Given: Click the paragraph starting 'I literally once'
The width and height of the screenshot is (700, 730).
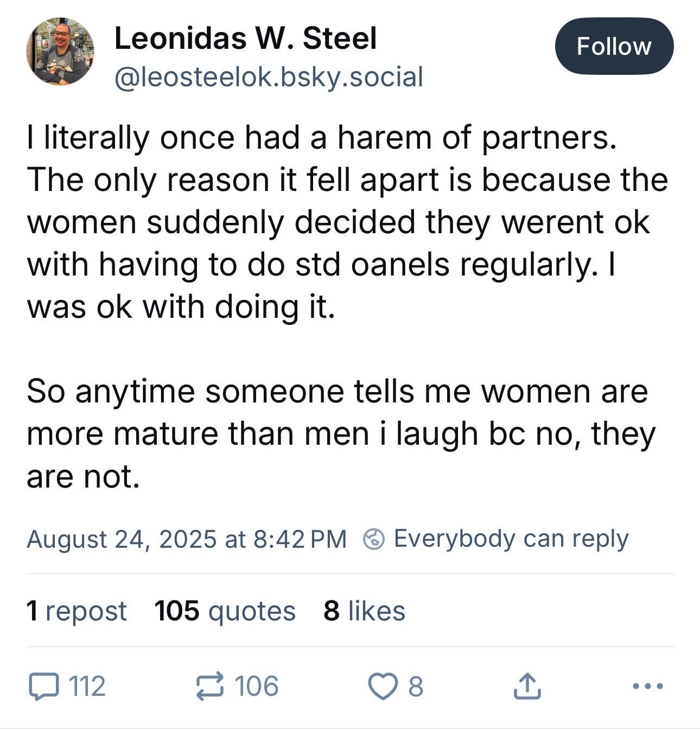Looking at the screenshot, I should (347, 222).
